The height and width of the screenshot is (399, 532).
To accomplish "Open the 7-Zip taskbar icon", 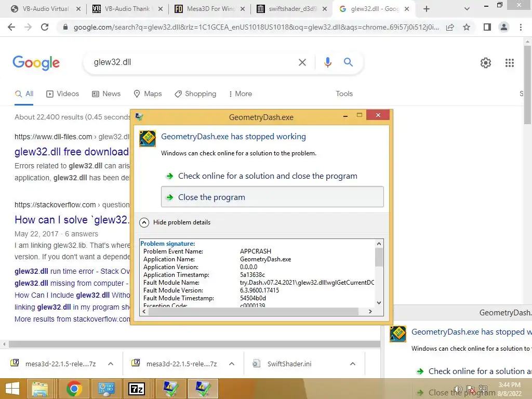I will pos(137,389).
